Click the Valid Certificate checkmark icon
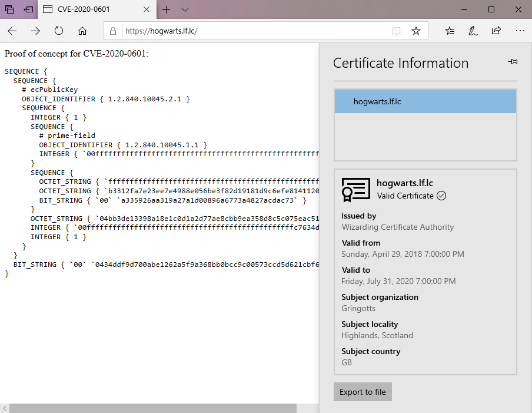Viewport: 532px width, 413px height. pos(441,196)
